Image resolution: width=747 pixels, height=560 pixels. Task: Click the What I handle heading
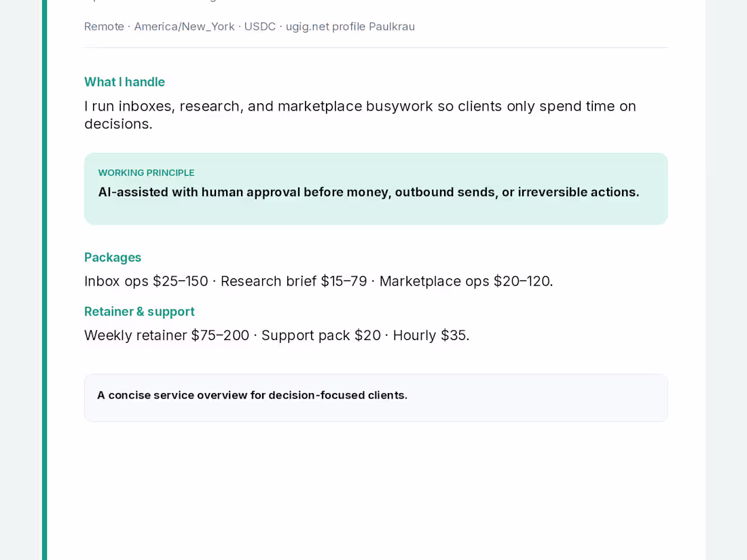coord(124,82)
